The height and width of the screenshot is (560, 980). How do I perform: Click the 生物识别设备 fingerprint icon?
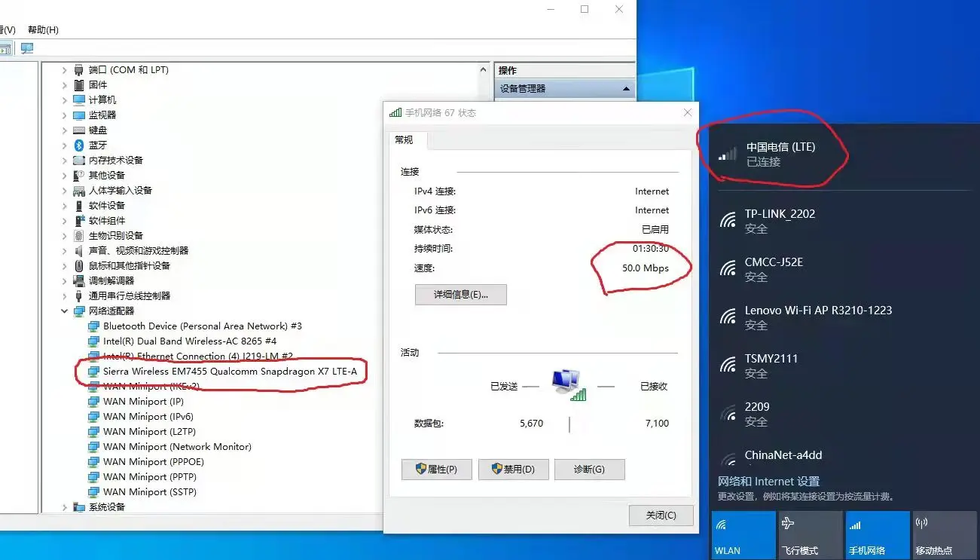[x=79, y=236]
